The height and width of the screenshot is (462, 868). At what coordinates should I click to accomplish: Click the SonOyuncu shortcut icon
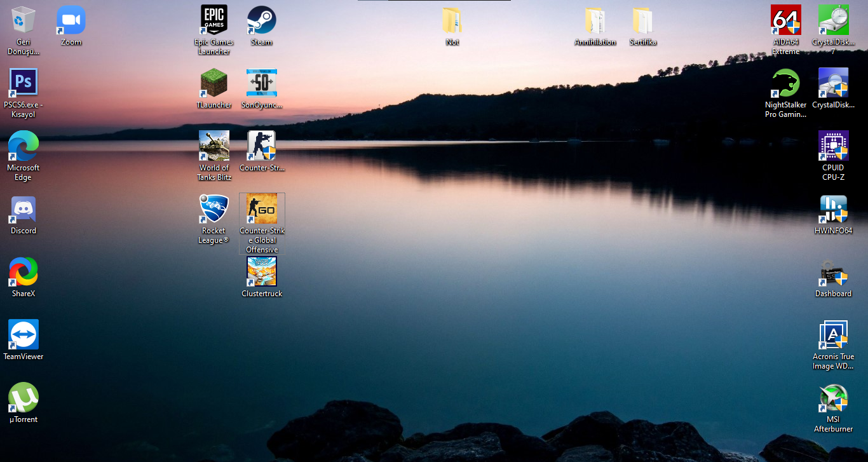[x=262, y=83]
